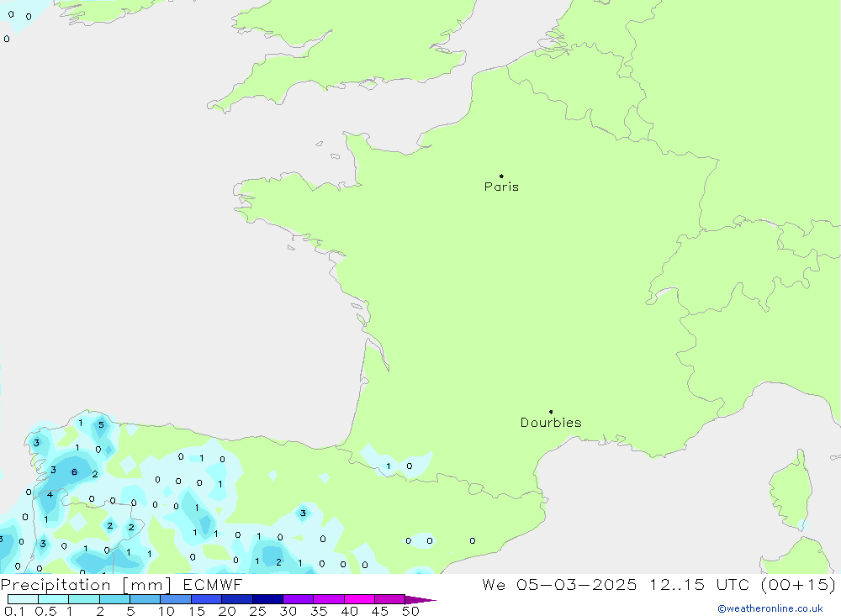Click the '12..15 UTC' time text
The image size is (841, 616).
click(699, 584)
